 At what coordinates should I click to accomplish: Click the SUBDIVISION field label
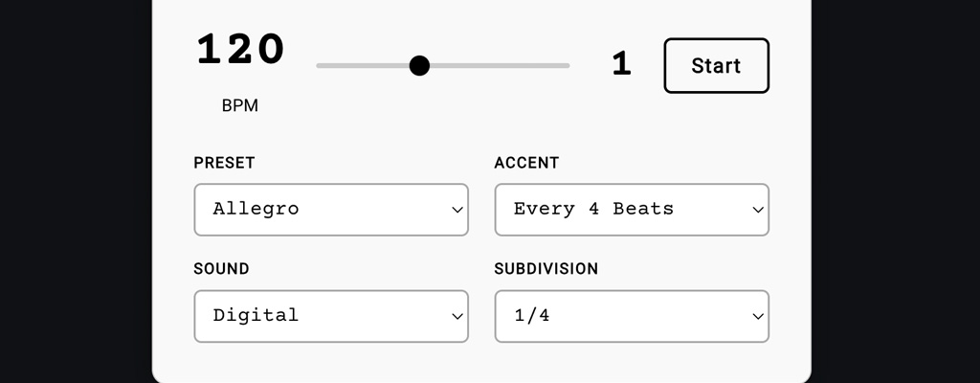click(546, 269)
